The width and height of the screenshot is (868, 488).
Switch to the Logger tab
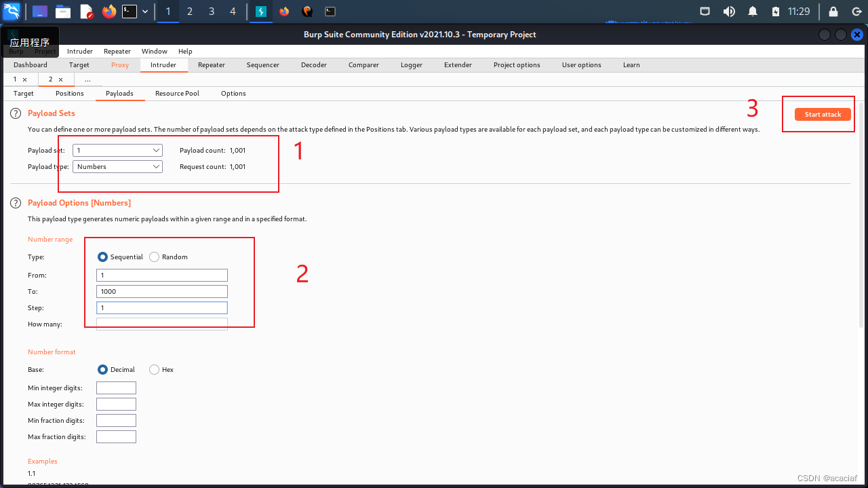click(x=412, y=65)
